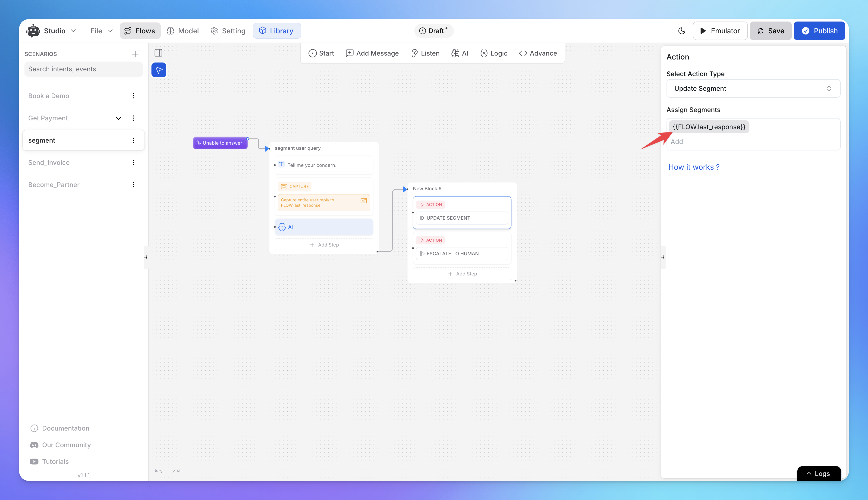This screenshot has height=500, width=868.
Task: Choose Add Message in the toolbar
Action: tap(372, 53)
